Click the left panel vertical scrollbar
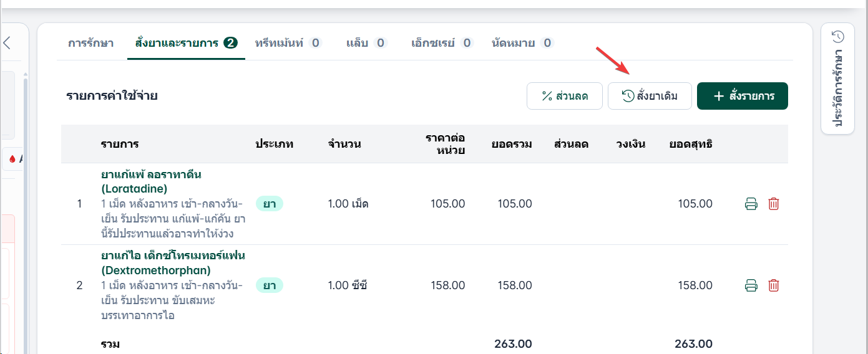Viewport: 868px width, 354px height. (25, 212)
